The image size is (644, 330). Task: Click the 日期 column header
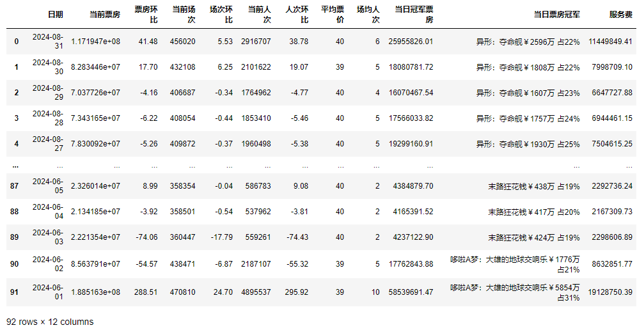pos(55,14)
